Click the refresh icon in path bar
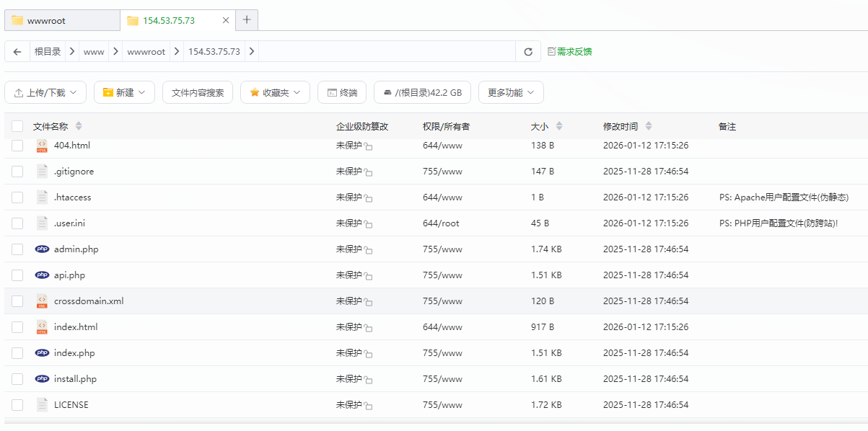Image resolution: width=868 pixels, height=431 pixels. (x=528, y=52)
